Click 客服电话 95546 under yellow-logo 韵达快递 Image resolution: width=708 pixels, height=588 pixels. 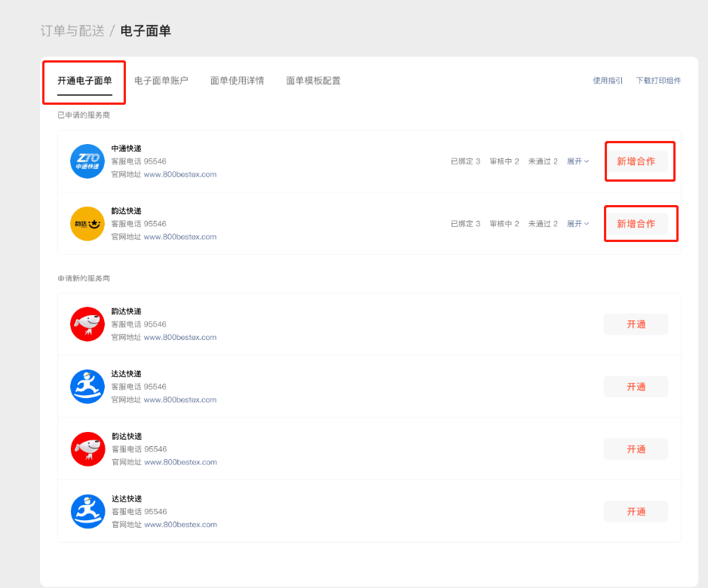click(x=139, y=224)
